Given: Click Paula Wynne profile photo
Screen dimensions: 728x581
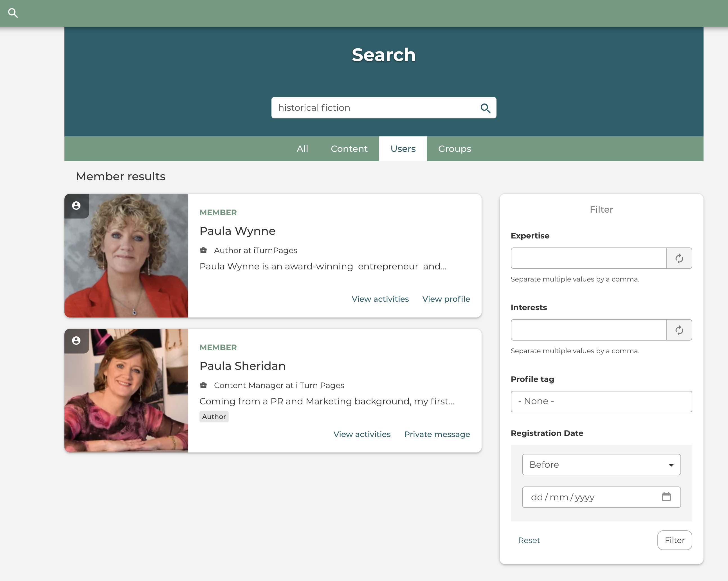Looking at the screenshot, I should click(x=126, y=256).
